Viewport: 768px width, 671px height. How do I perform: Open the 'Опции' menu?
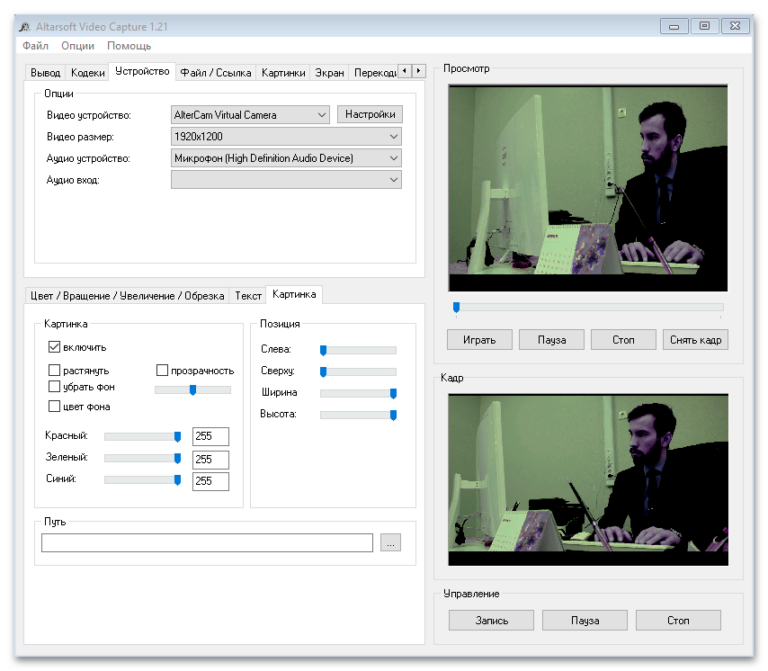[x=77, y=46]
